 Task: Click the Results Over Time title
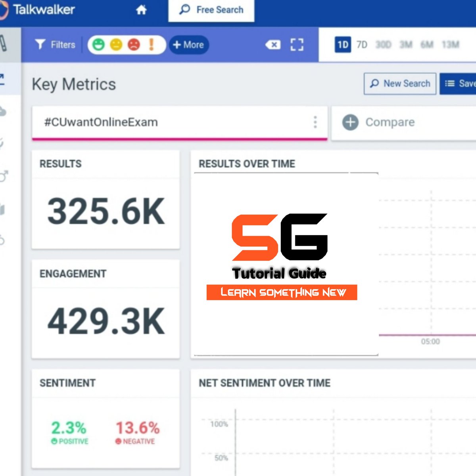pos(247,164)
